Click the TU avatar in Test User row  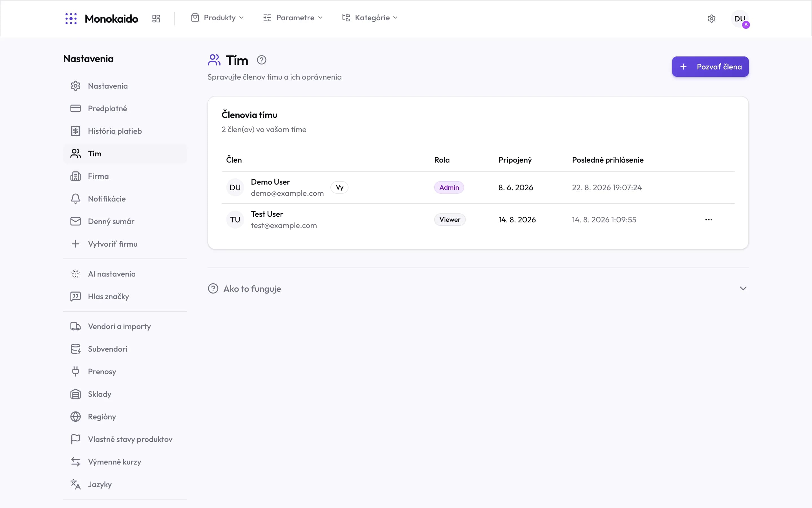[235, 220]
